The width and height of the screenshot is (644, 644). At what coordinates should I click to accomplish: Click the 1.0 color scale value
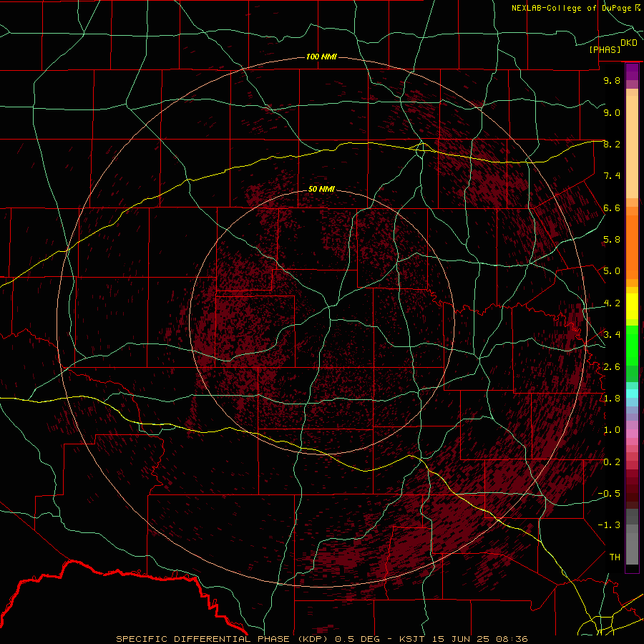612,430
